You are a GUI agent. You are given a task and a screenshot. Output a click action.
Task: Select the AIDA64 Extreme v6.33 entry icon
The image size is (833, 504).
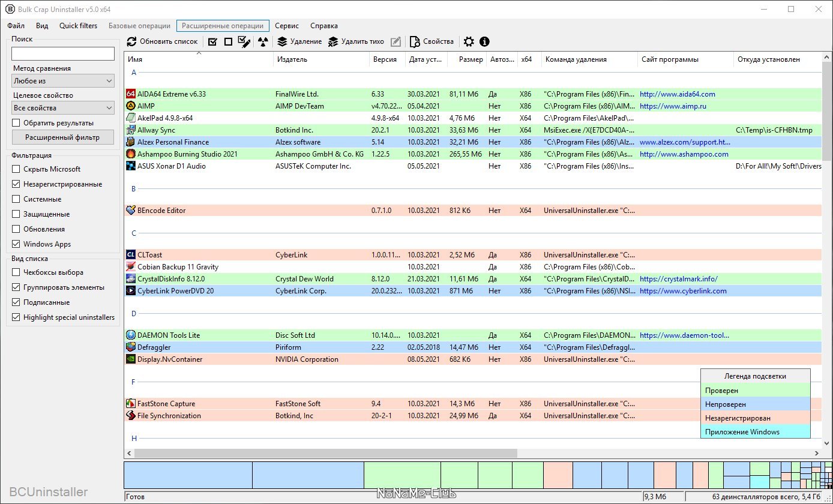pyautogui.click(x=131, y=94)
